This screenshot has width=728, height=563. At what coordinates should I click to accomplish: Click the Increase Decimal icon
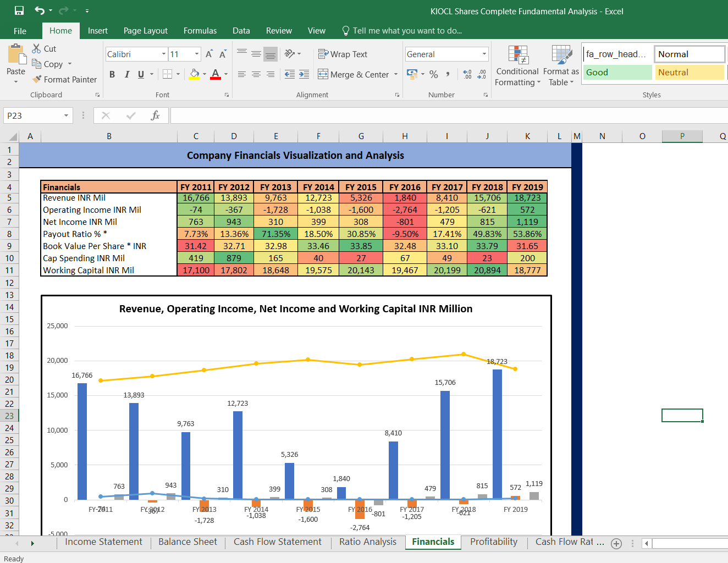467,74
